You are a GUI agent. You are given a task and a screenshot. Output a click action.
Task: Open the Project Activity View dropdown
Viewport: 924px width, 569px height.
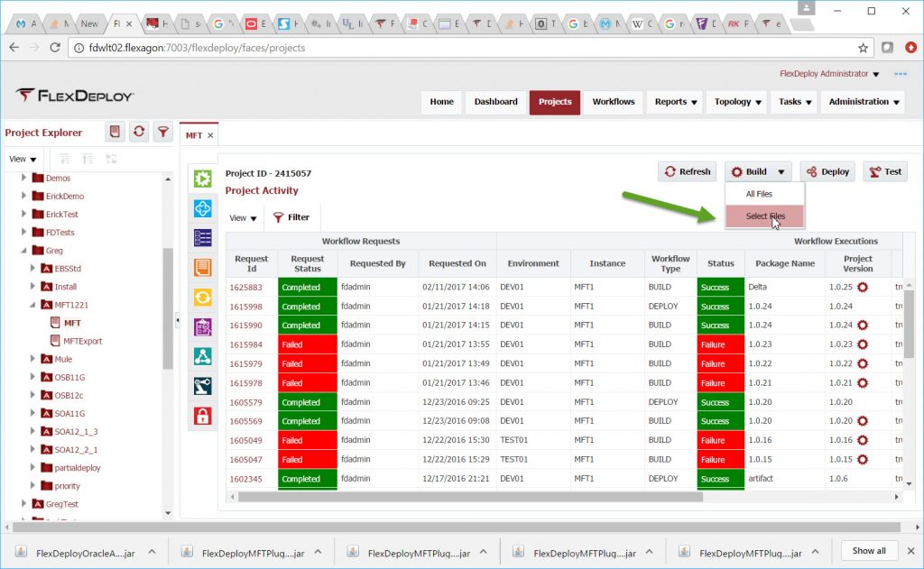coord(243,218)
